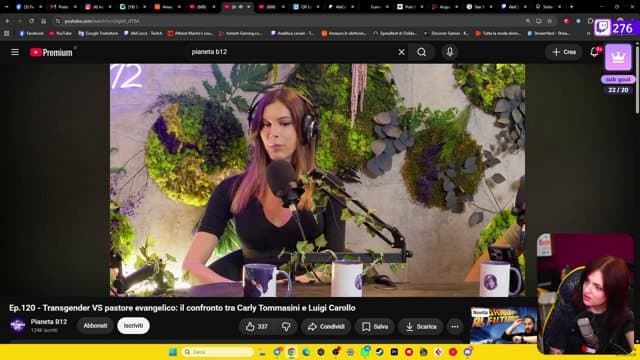Download video with the Scarica button
The width and height of the screenshot is (640, 360).
[x=421, y=327]
